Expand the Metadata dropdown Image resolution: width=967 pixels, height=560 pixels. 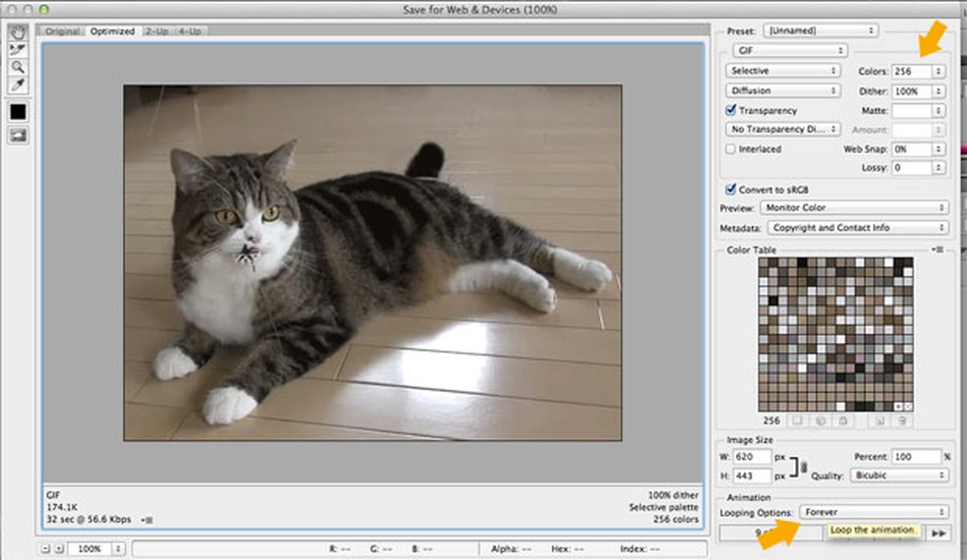coord(857,228)
